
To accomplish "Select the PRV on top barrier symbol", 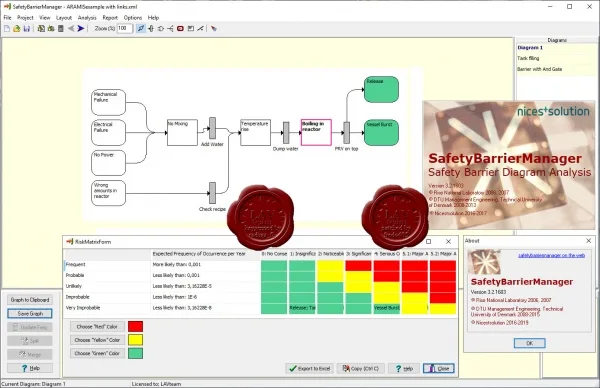I will click(346, 133).
